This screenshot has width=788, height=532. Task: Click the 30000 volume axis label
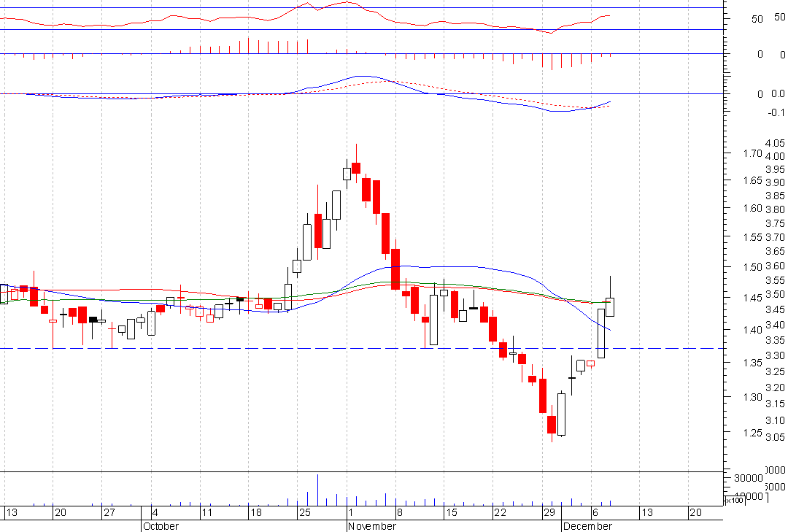[749, 478]
